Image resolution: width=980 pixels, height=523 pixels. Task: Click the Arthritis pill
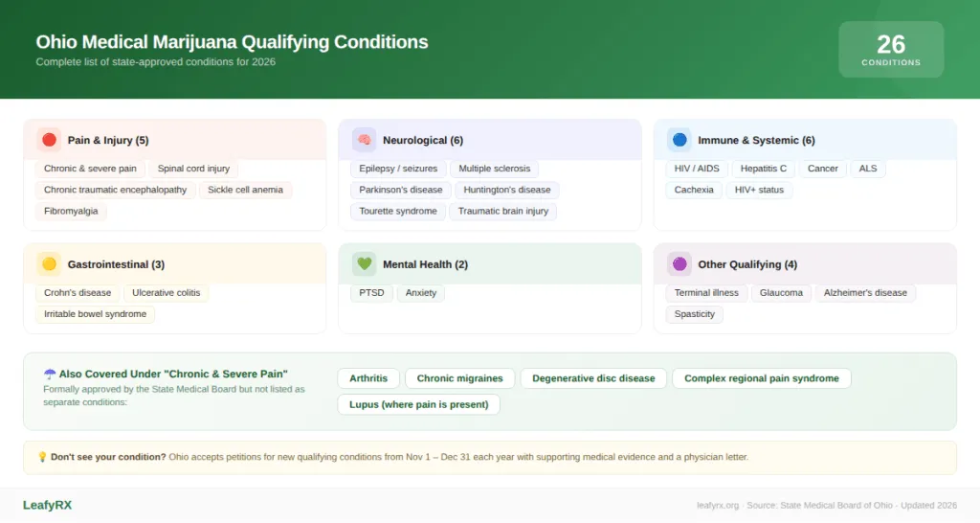[368, 378]
